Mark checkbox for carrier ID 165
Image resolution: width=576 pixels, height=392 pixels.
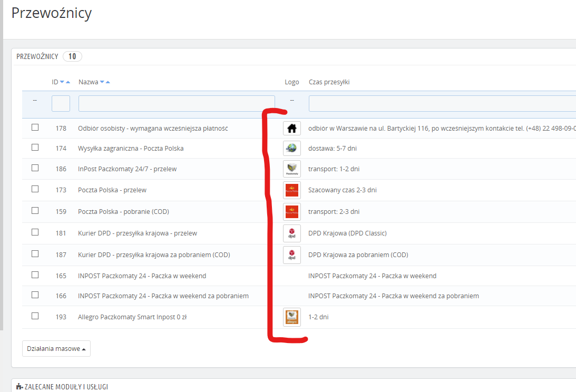pos(35,275)
